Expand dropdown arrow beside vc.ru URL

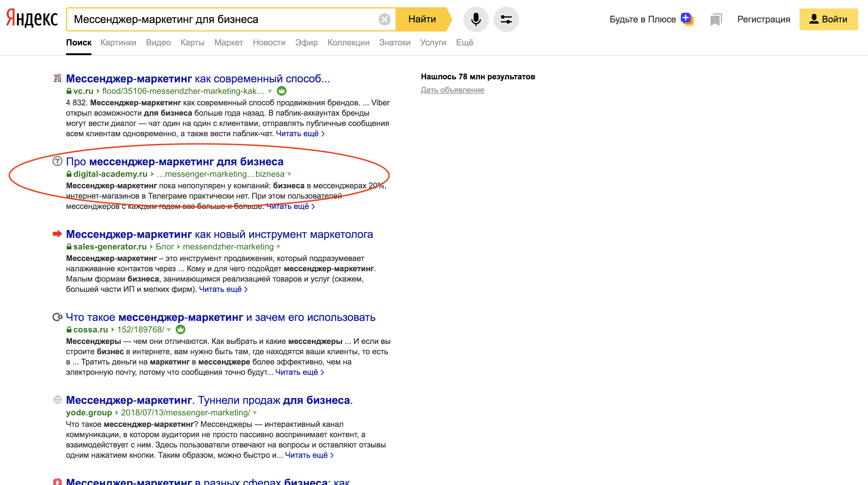[270, 91]
